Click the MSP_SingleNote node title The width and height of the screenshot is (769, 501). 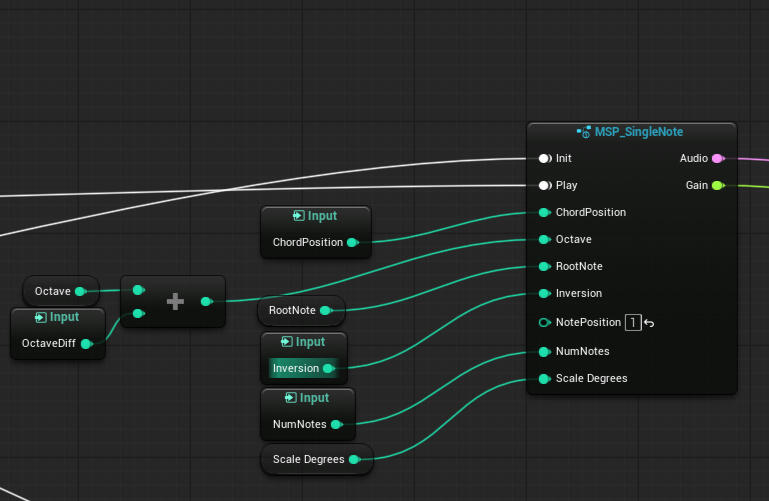[x=638, y=132]
